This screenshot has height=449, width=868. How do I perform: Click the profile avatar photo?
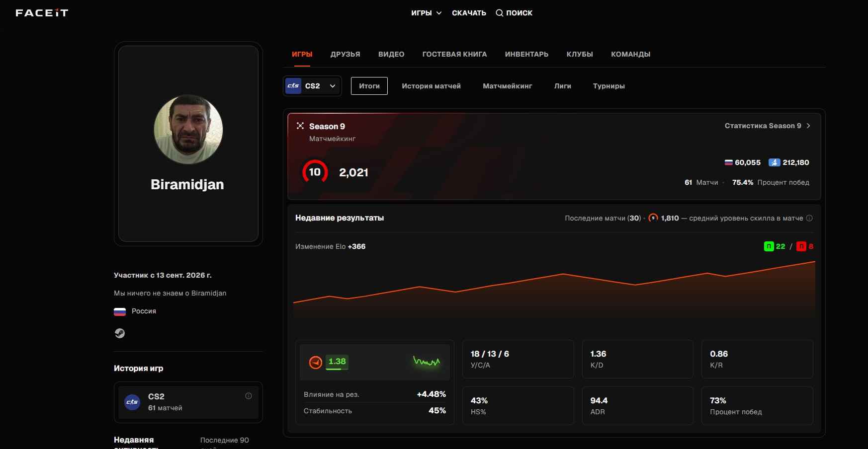(188, 129)
